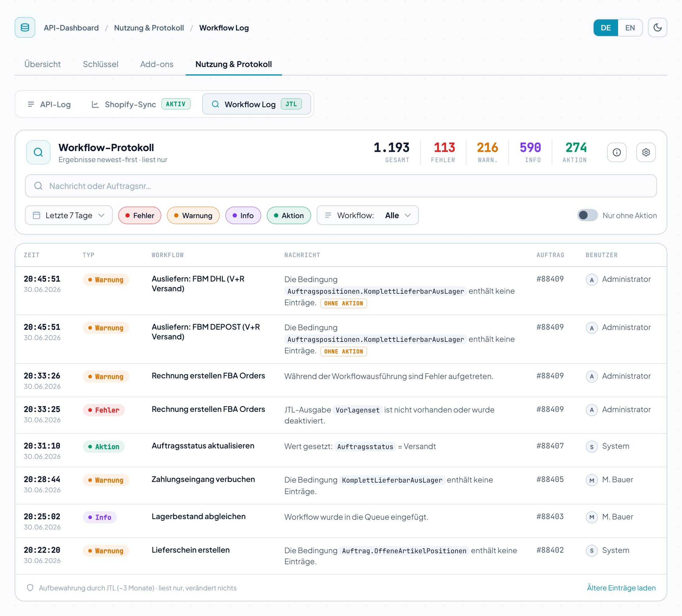Click Ältere Einträge laden link
Screen dimensions: 682x616
[621, 588]
